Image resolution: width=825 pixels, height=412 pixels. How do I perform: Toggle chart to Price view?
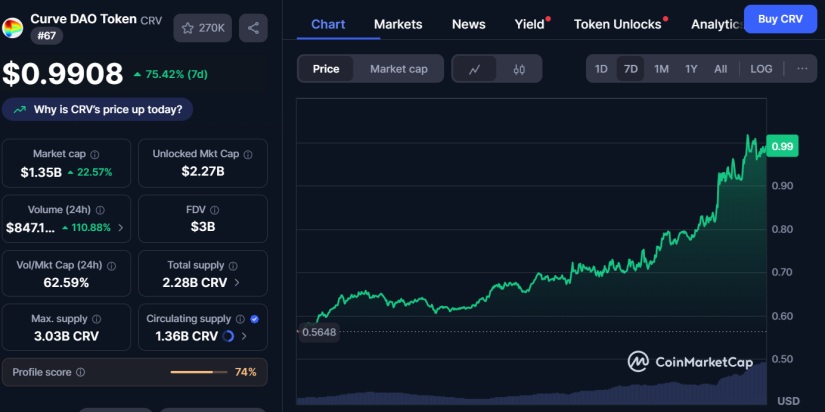pyautogui.click(x=326, y=69)
